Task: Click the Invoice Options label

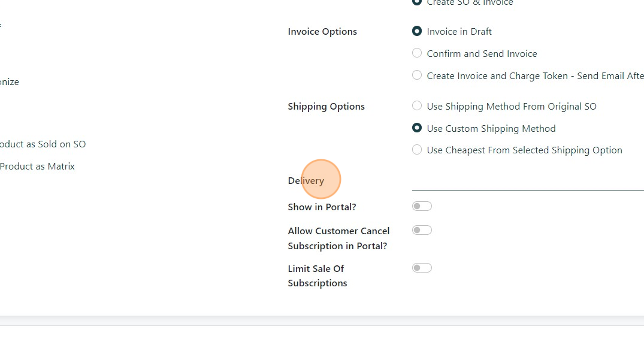Action: pyautogui.click(x=322, y=32)
